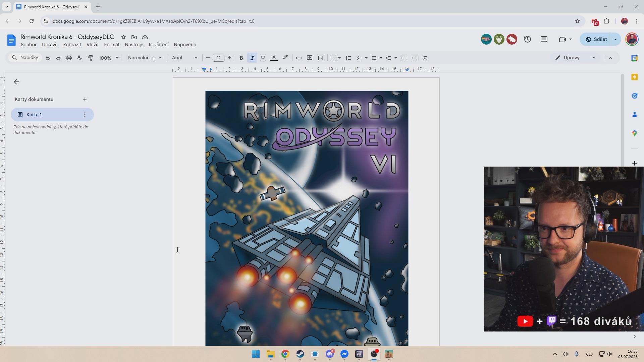Open the Formát menu
This screenshot has width=644, height=362.
click(x=112, y=45)
